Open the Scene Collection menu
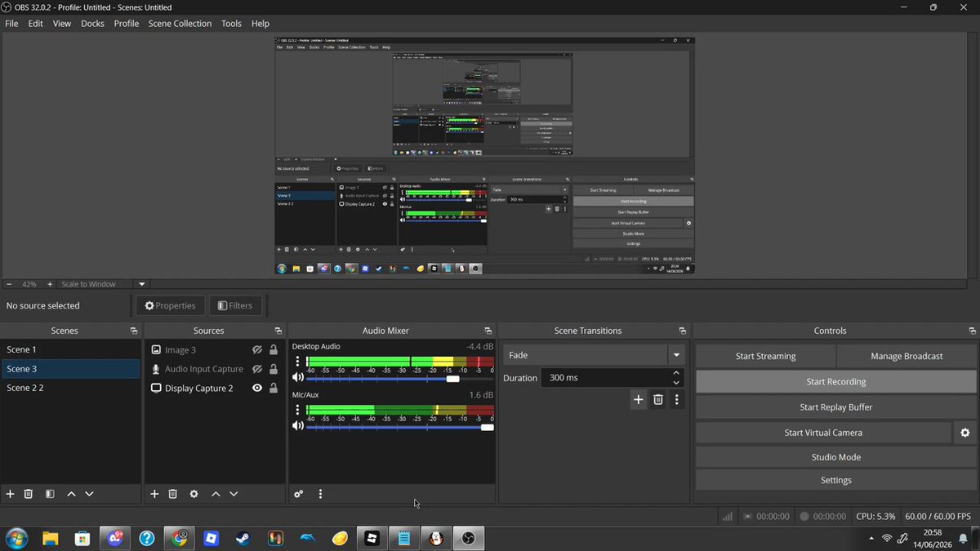980x551 pixels. coord(180,24)
